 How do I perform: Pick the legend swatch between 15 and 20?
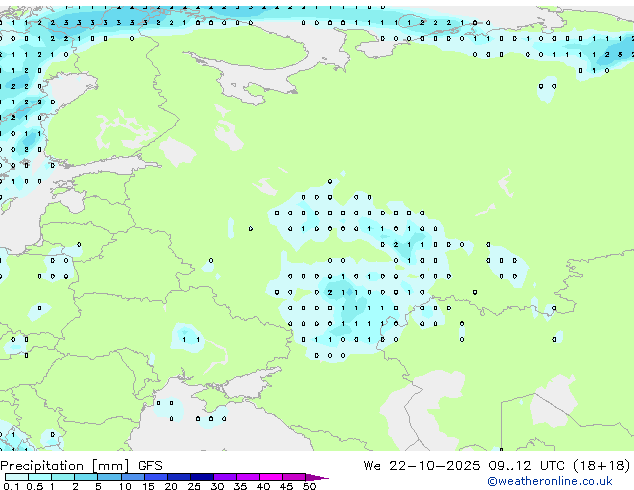coord(156,477)
